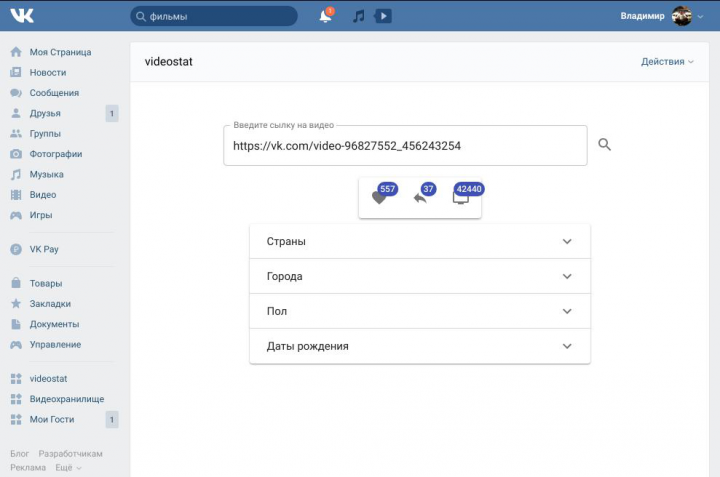Open the Ещё footer dropdown

tap(68, 467)
